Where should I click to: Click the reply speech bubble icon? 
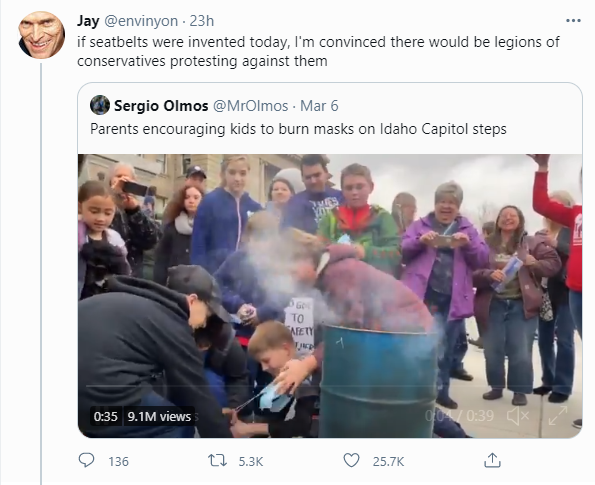[x=86, y=460]
